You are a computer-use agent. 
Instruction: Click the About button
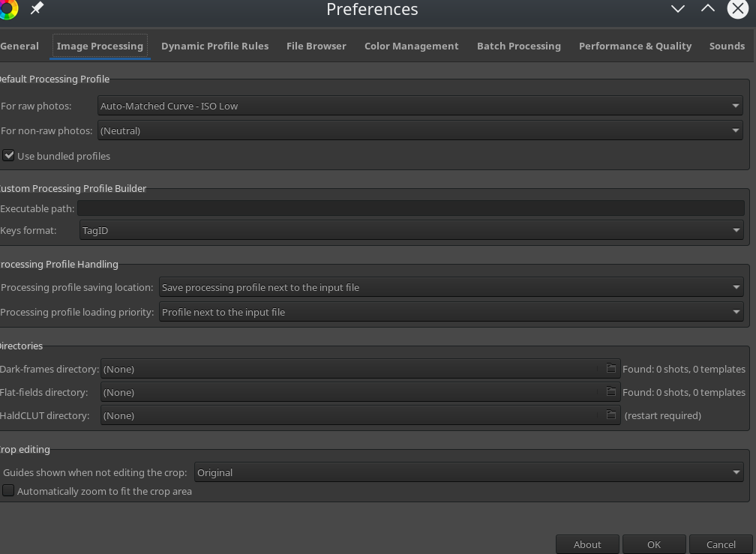pyautogui.click(x=587, y=544)
